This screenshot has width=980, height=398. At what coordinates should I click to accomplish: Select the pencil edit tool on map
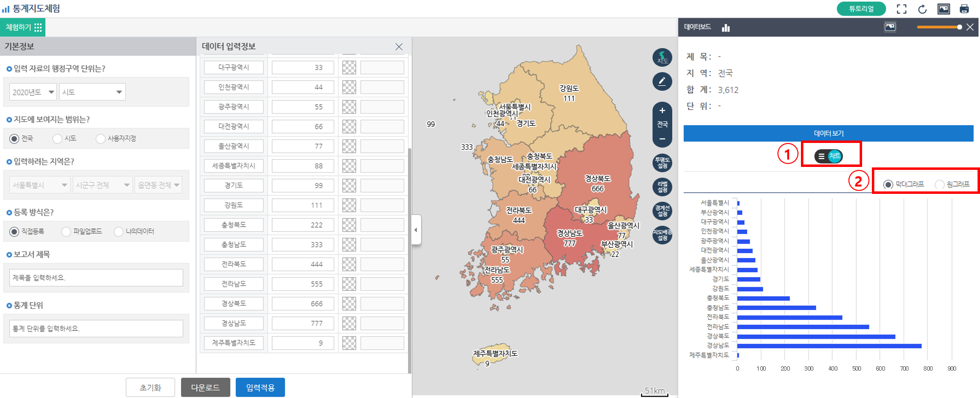662,81
